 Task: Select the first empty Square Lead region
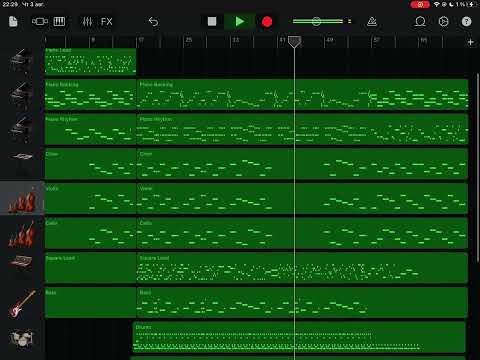coord(90,268)
